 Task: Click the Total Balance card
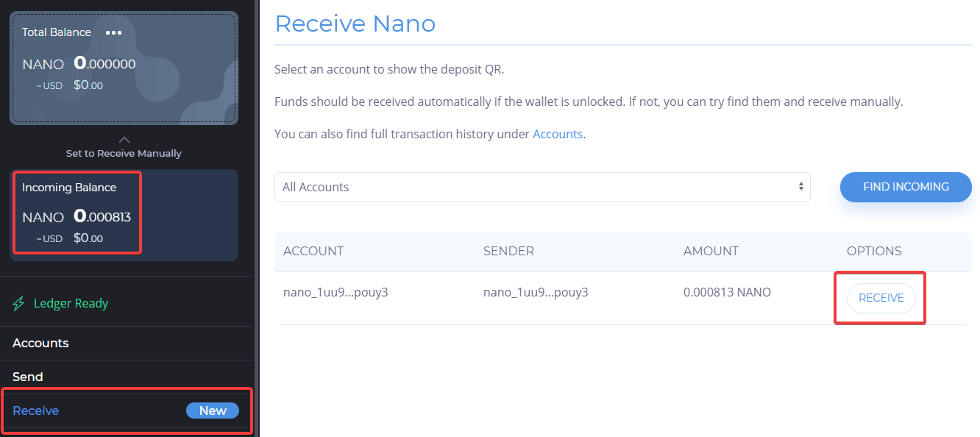124,68
